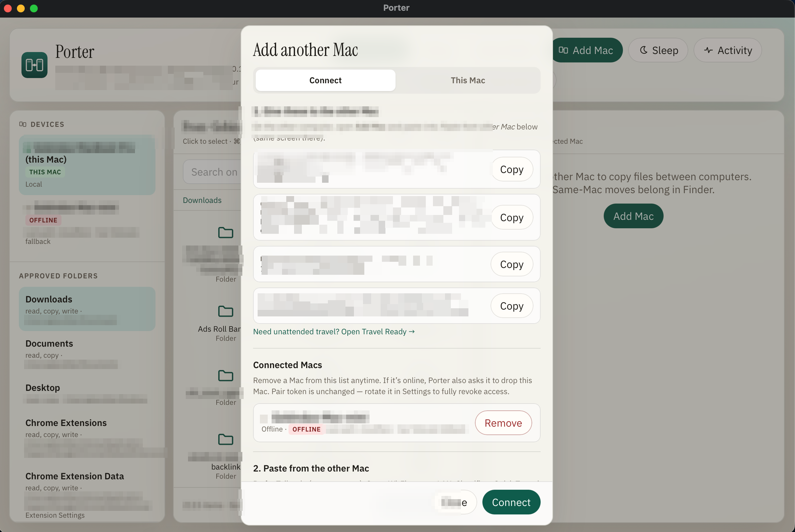The width and height of the screenshot is (795, 532).
Task: Click the Porter app logo icon
Action: pos(34,65)
